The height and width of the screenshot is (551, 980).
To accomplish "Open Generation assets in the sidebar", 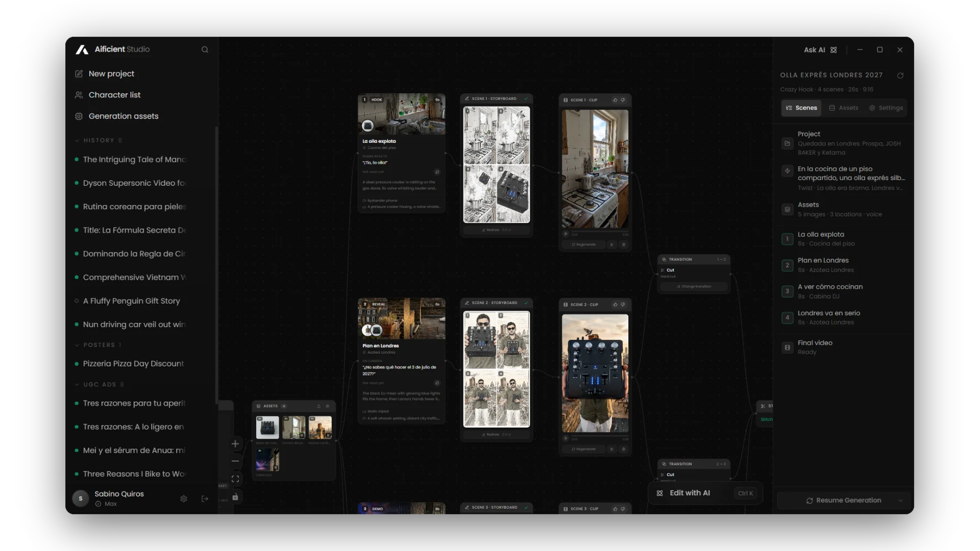I will point(124,116).
